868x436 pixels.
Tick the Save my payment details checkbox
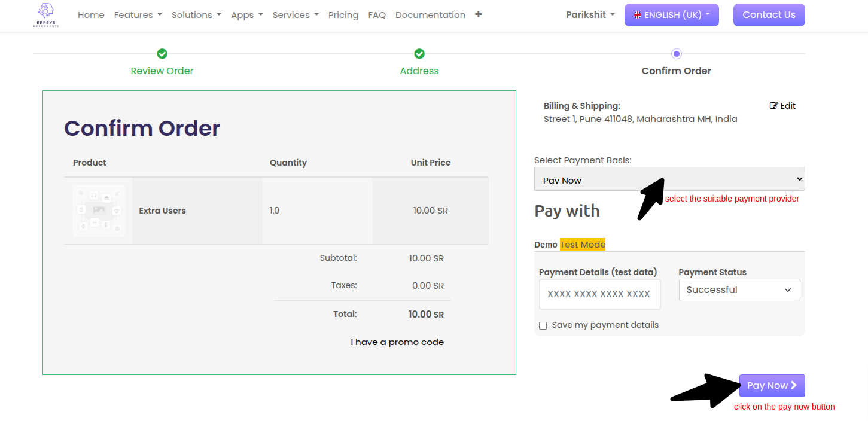tap(543, 325)
